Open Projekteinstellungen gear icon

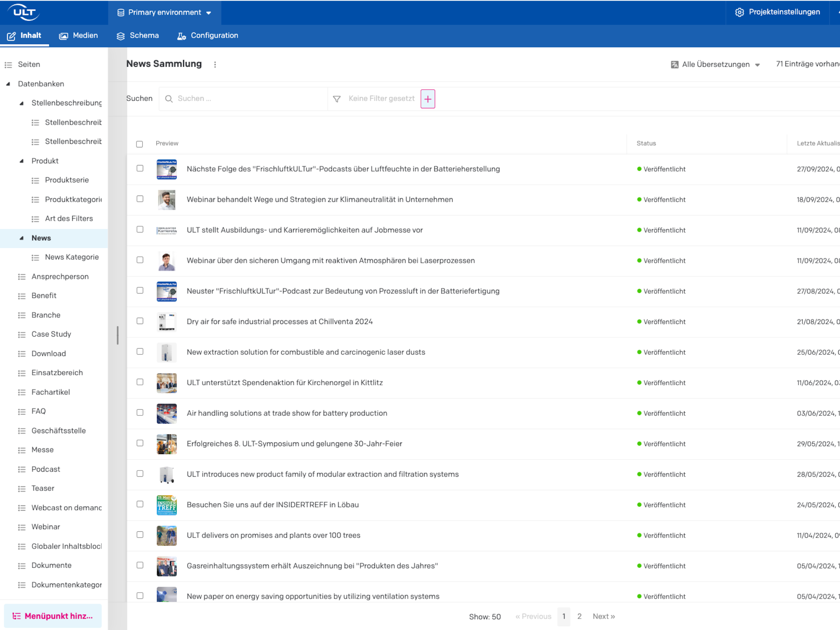tap(739, 12)
